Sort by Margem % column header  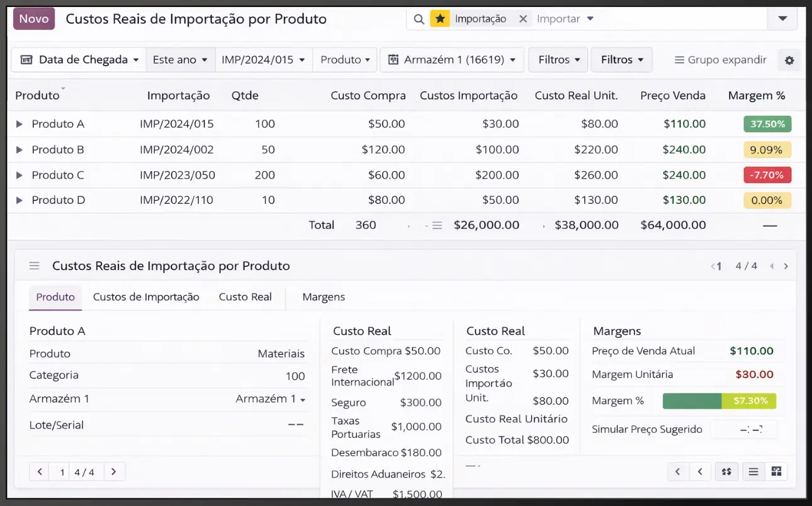click(757, 96)
